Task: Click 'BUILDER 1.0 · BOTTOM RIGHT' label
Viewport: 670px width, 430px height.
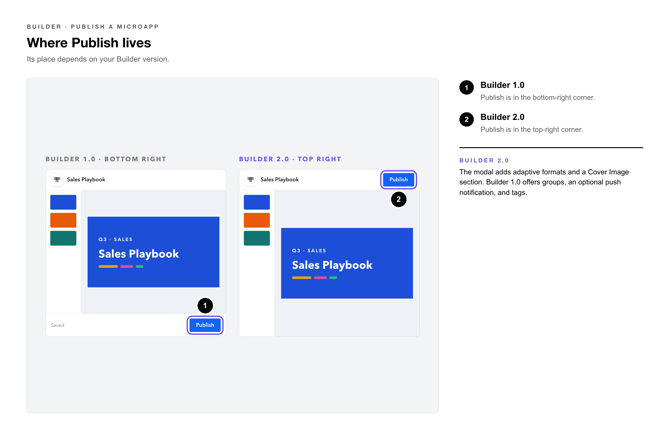Action: click(x=106, y=159)
